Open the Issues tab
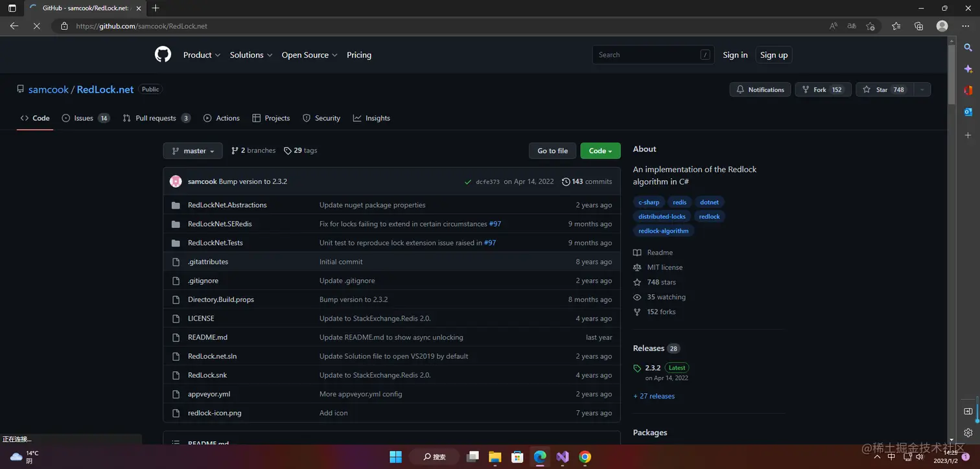This screenshot has height=469, width=980. coord(86,118)
